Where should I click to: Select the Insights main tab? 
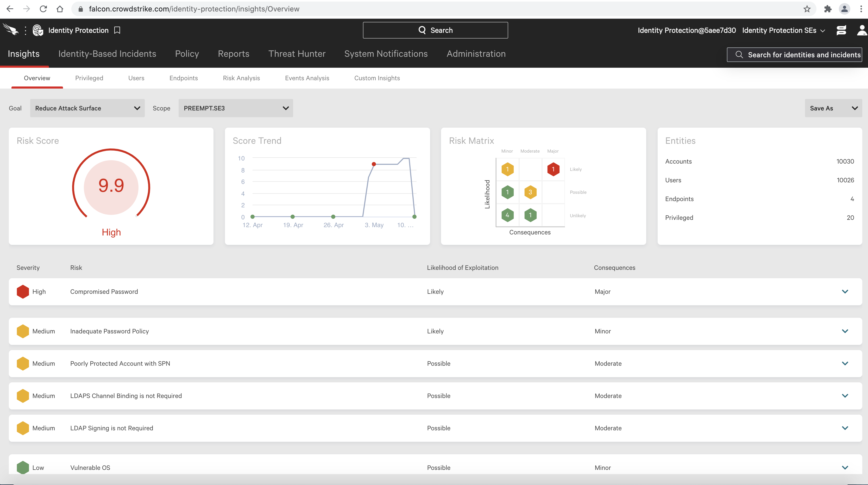point(24,54)
